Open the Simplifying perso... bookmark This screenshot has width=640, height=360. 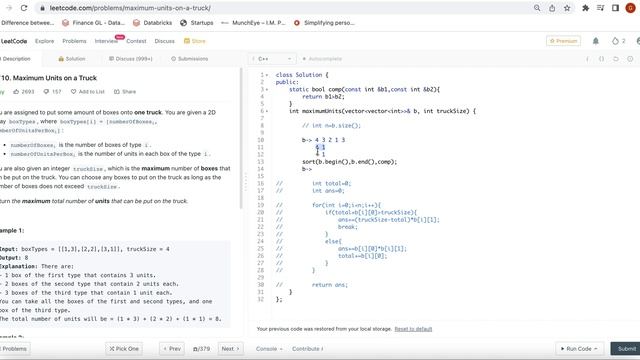click(x=324, y=23)
